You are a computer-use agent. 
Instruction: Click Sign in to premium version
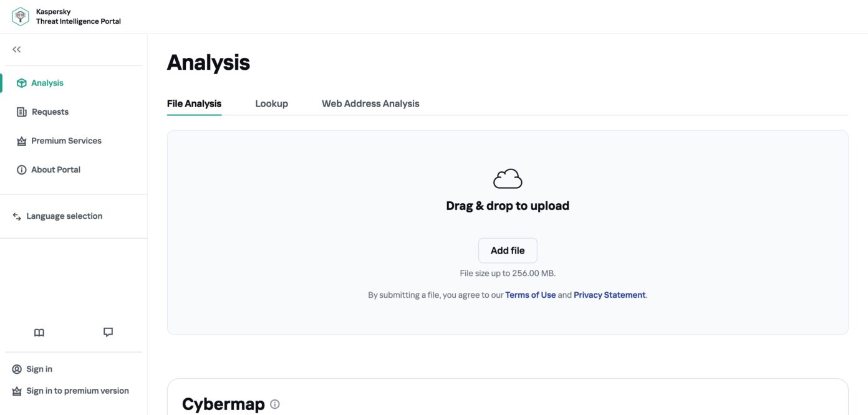coord(77,391)
